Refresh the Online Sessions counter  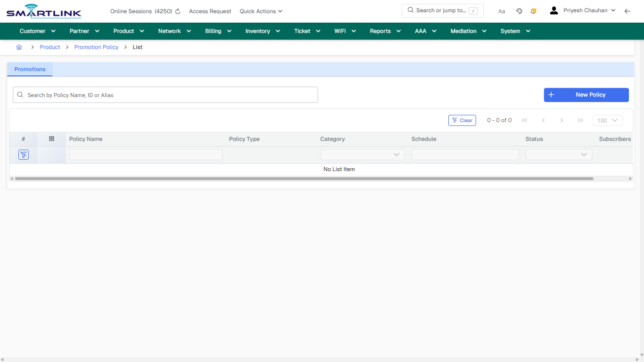point(178,11)
